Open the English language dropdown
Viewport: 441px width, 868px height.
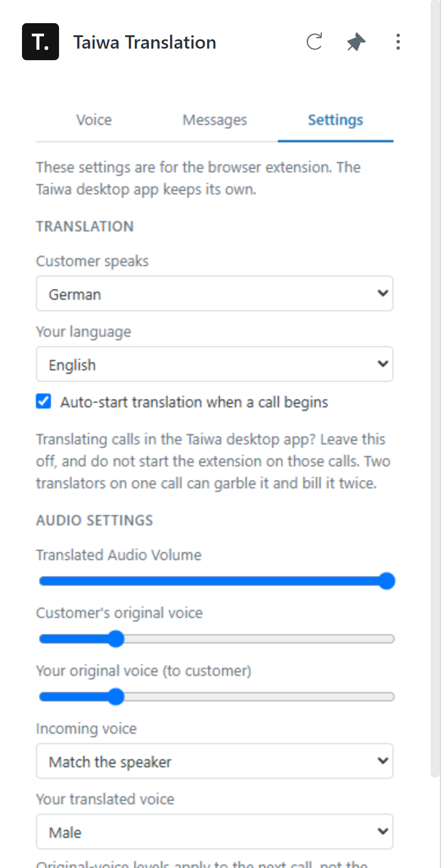pyautogui.click(x=215, y=364)
